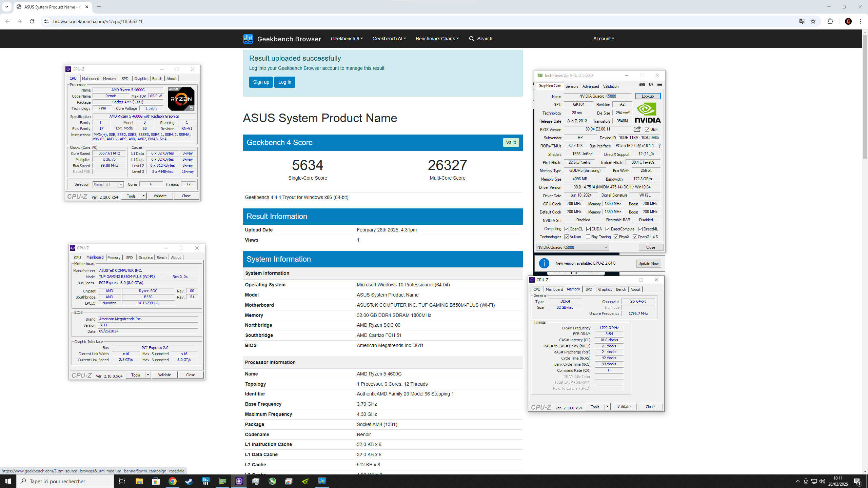Refresh GPU-Z data with the refresh icon

click(x=651, y=85)
